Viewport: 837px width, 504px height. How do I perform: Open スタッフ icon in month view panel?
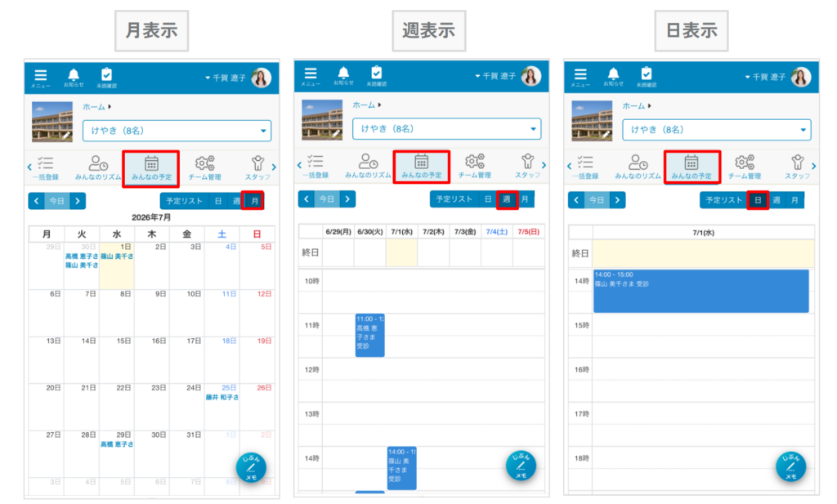(257, 167)
